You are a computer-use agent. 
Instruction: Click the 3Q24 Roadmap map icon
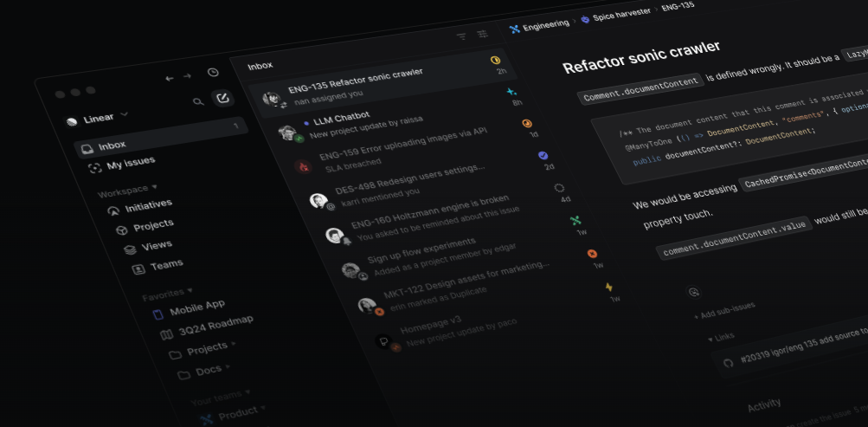point(167,334)
